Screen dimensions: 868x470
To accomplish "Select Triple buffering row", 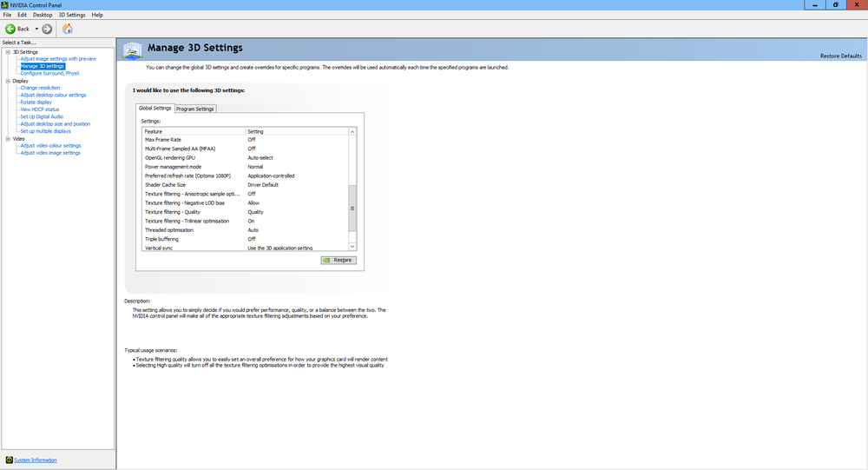I will (x=246, y=239).
